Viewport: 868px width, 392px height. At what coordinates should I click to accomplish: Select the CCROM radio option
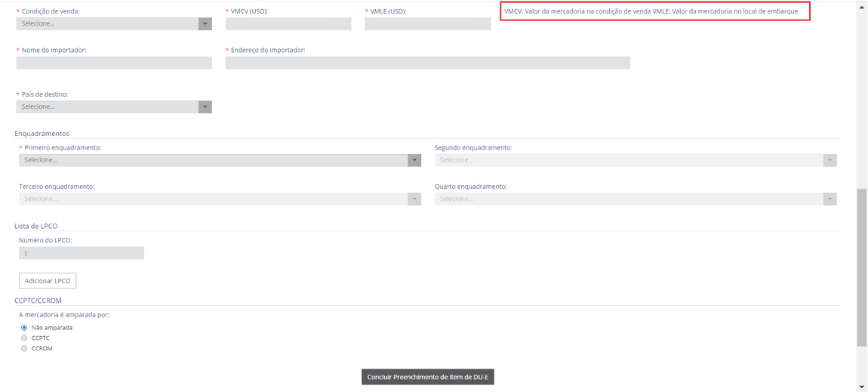pos(24,349)
